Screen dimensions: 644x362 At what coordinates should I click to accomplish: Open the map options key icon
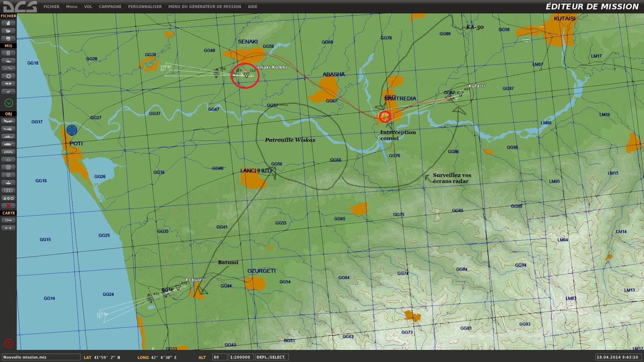8,220
